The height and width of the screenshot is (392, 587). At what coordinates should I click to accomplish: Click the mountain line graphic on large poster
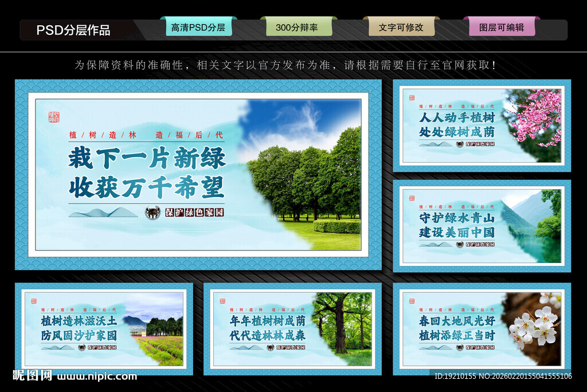(x=103, y=212)
